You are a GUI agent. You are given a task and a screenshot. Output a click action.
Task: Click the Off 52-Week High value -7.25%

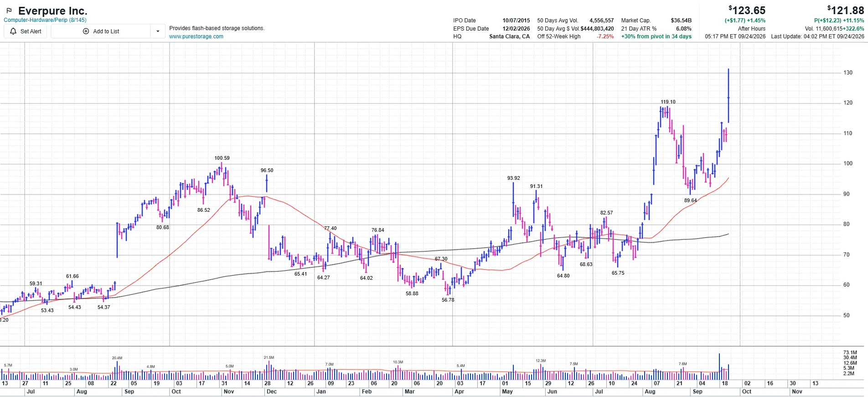coord(605,37)
